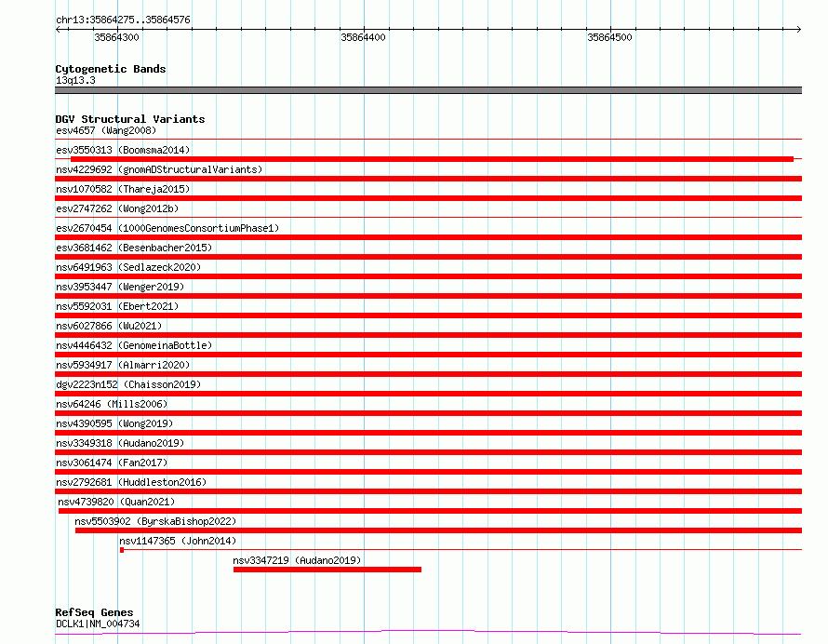Select esv3681462 (Besenbacher2015) label
The image size is (828, 644).
tap(134, 248)
